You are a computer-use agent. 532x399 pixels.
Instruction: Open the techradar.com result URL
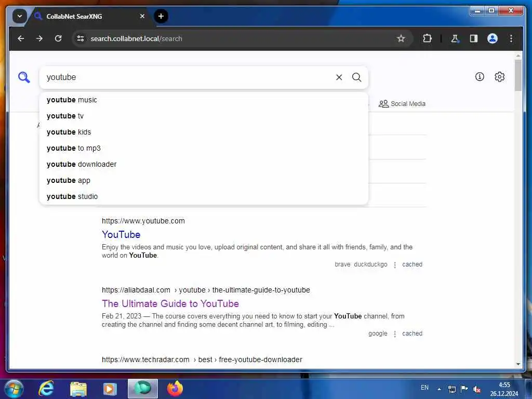pyautogui.click(x=202, y=360)
